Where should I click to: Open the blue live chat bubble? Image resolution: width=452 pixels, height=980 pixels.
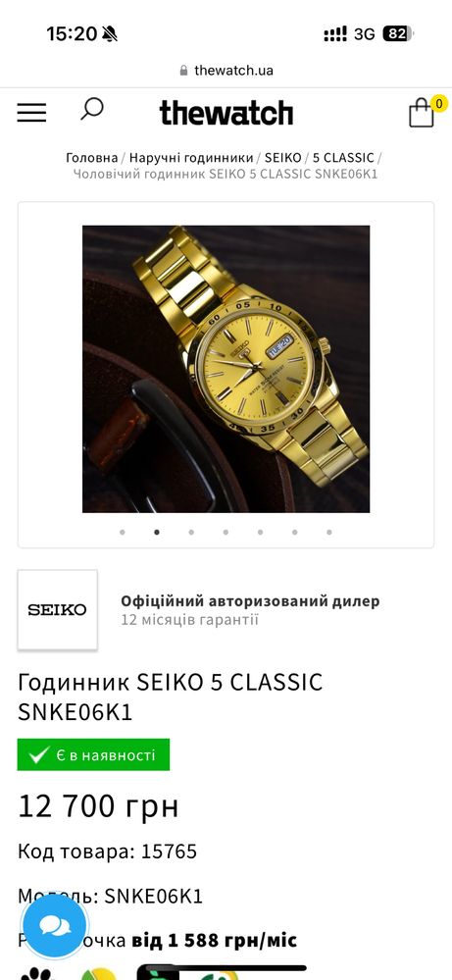click(54, 927)
